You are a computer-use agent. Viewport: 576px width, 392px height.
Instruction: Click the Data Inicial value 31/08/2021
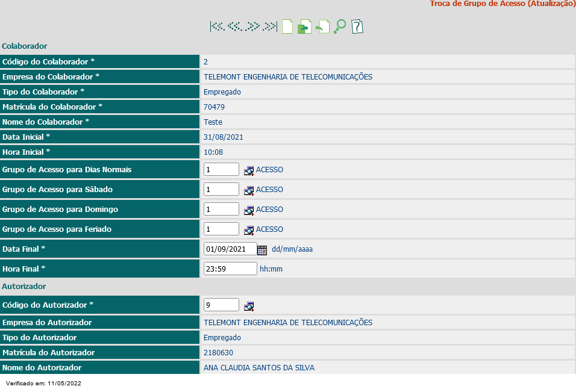(x=224, y=137)
